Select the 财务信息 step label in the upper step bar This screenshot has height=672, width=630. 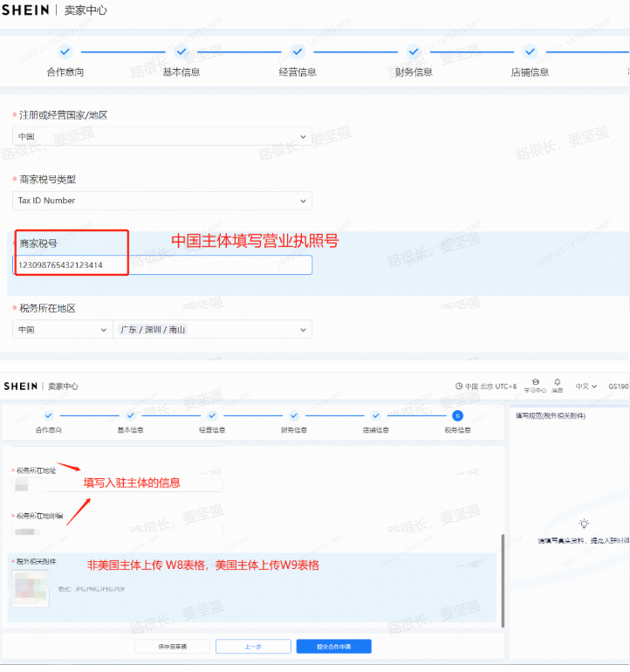click(414, 72)
